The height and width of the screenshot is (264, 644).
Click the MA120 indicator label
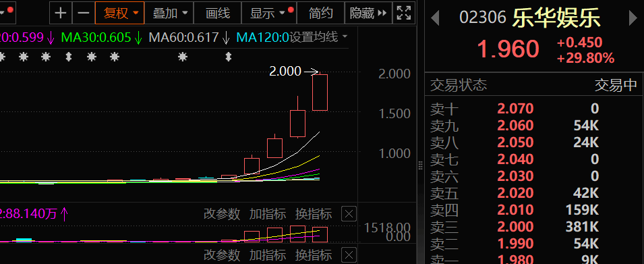click(263, 37)
